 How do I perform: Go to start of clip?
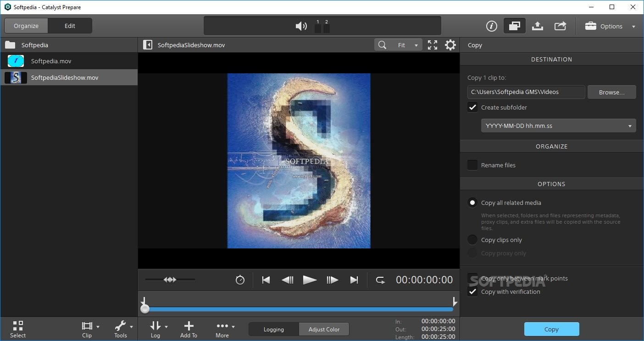266,280
